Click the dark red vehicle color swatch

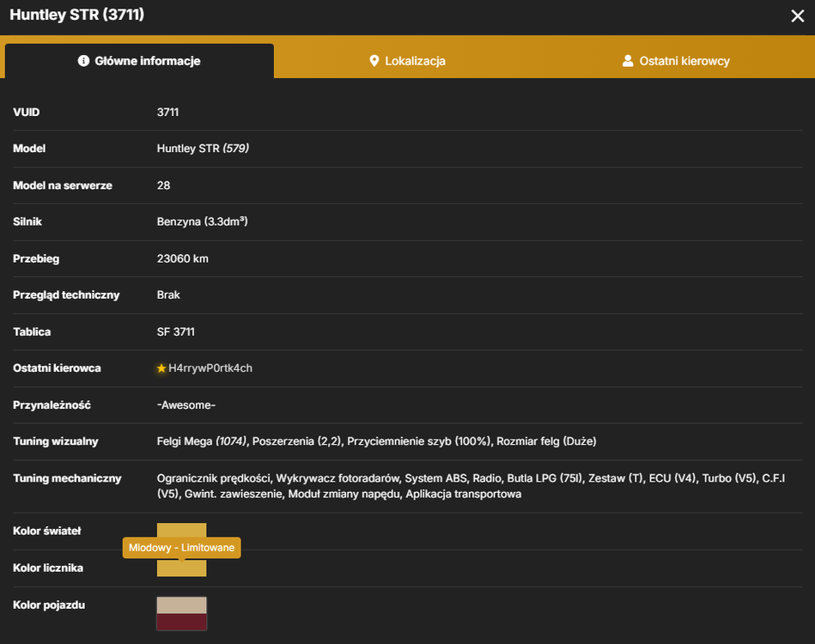[x=181, y=622]
